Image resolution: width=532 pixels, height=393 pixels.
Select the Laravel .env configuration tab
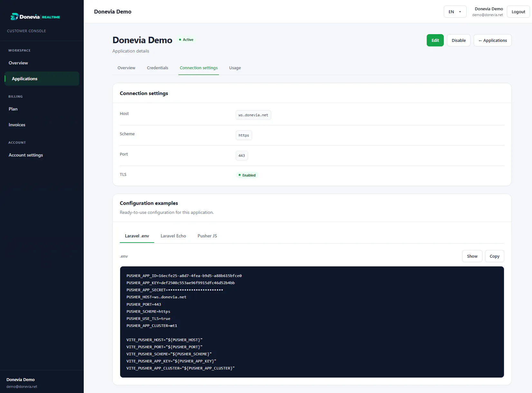(137, 236)
